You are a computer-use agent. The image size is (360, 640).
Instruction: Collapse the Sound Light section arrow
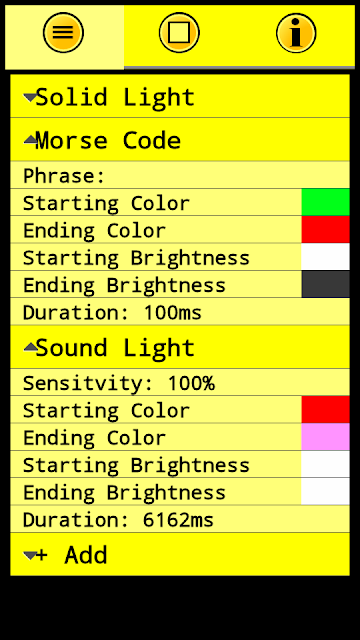pos(30,347)
